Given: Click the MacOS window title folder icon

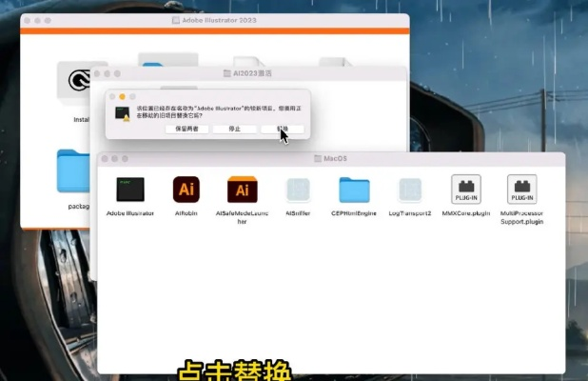Looking at the screenshot, I should (318, 158).
